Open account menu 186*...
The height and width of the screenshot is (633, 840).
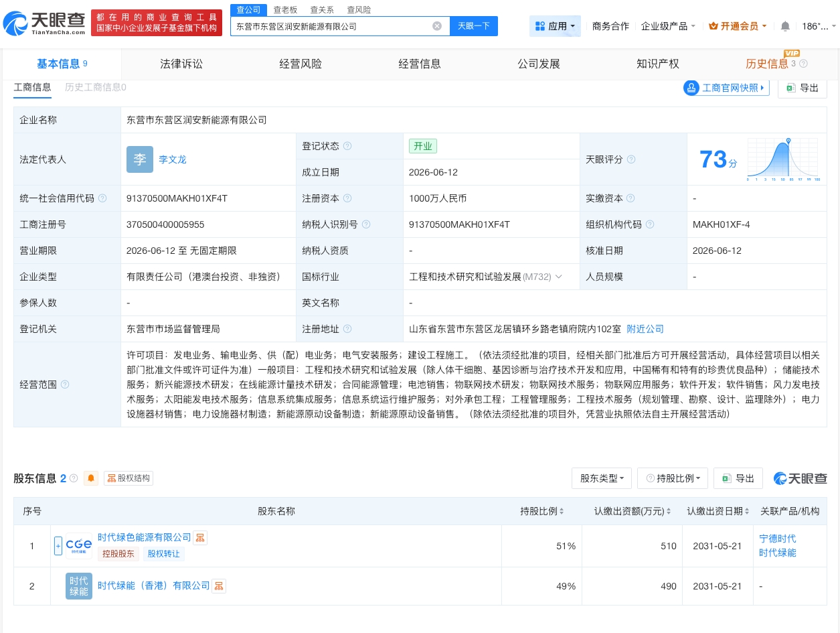click(819, 26)
